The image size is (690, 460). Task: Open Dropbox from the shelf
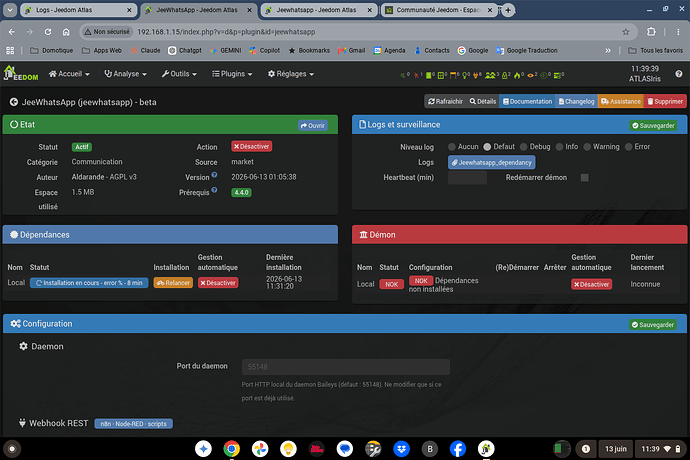401,449
